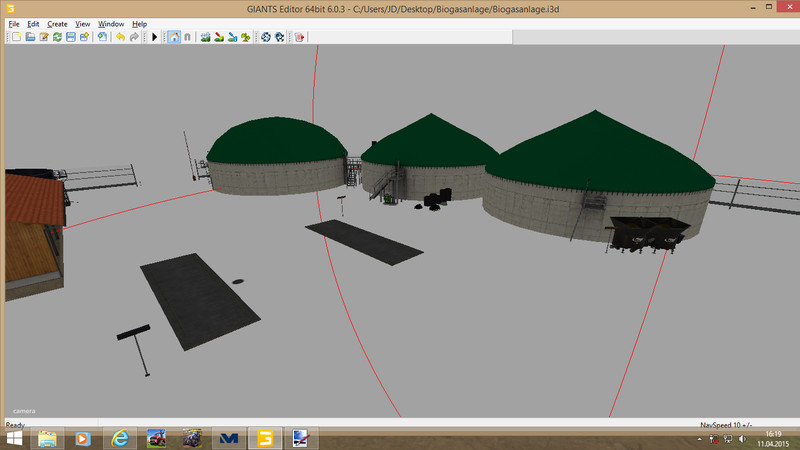
Task: Open the Edit menu
Action: tap(34, 23)
